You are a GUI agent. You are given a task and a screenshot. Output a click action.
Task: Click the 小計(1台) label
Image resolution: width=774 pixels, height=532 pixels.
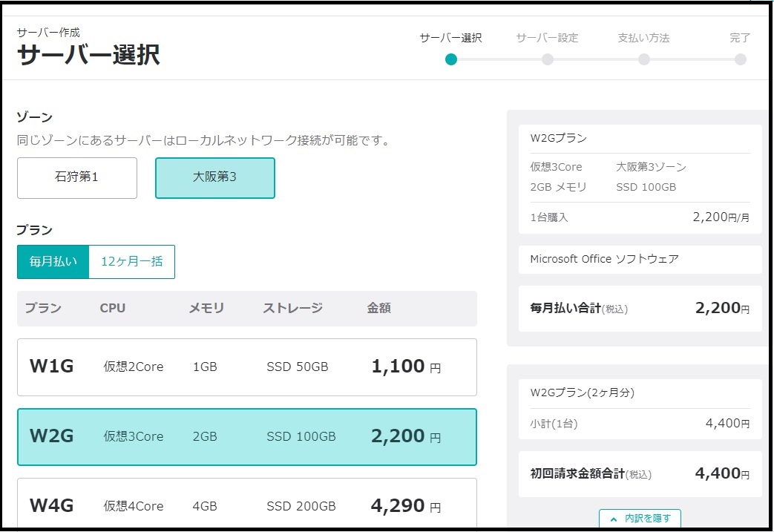pos(554,424)
